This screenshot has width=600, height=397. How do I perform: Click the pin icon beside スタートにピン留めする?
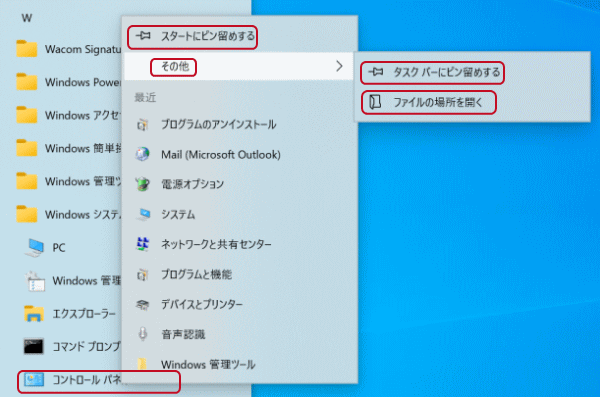coord(143,36)
